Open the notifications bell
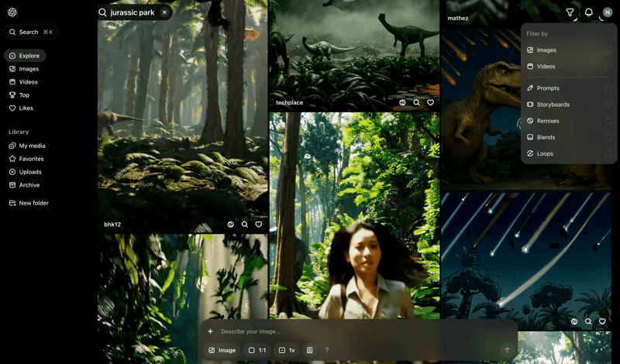 [588, 12]
